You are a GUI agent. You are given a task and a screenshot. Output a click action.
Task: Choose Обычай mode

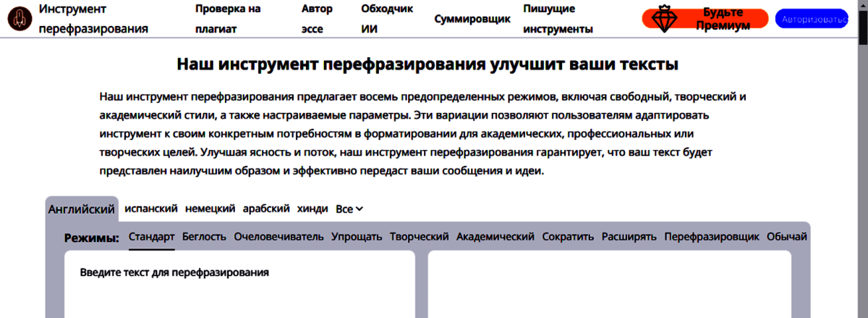pyautogui.click(x=787, y=237)
